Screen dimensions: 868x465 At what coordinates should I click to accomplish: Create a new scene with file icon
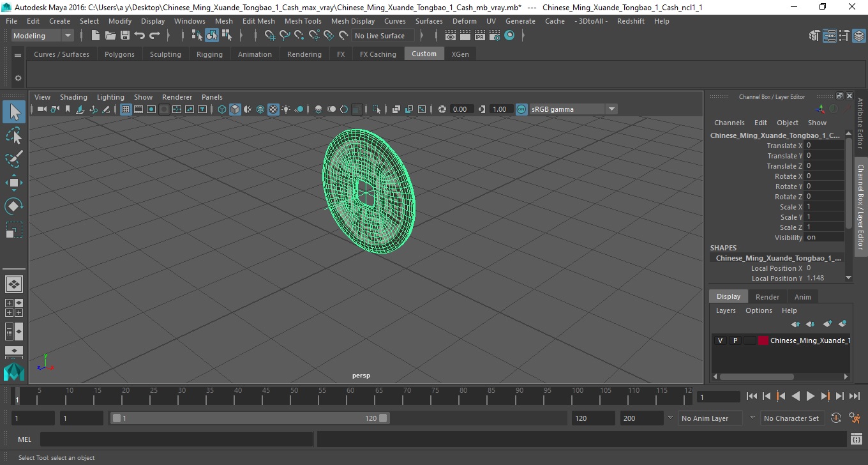tap(96, 36)
